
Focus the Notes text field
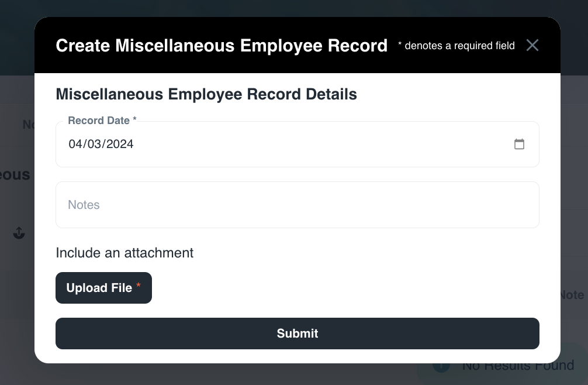coord(297,205)
